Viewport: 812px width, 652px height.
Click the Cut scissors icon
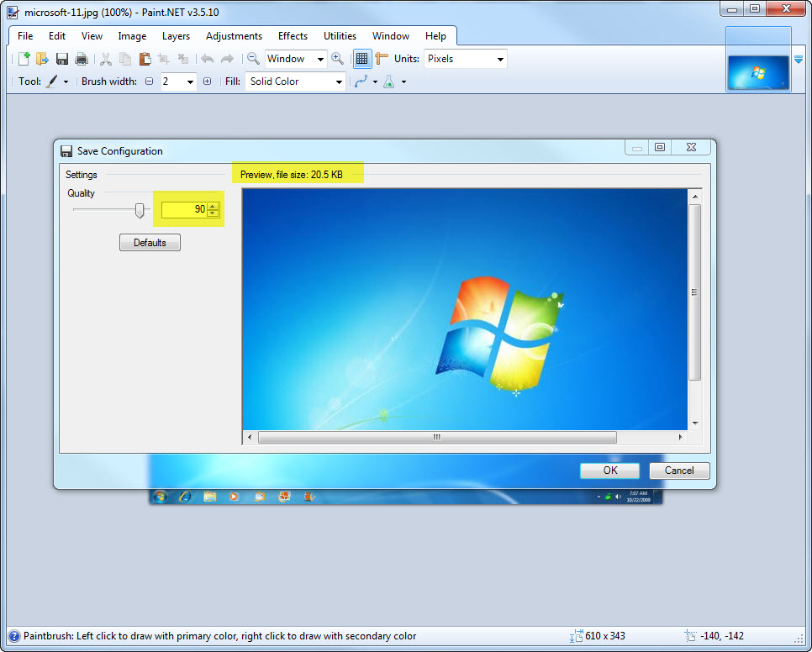106,59
